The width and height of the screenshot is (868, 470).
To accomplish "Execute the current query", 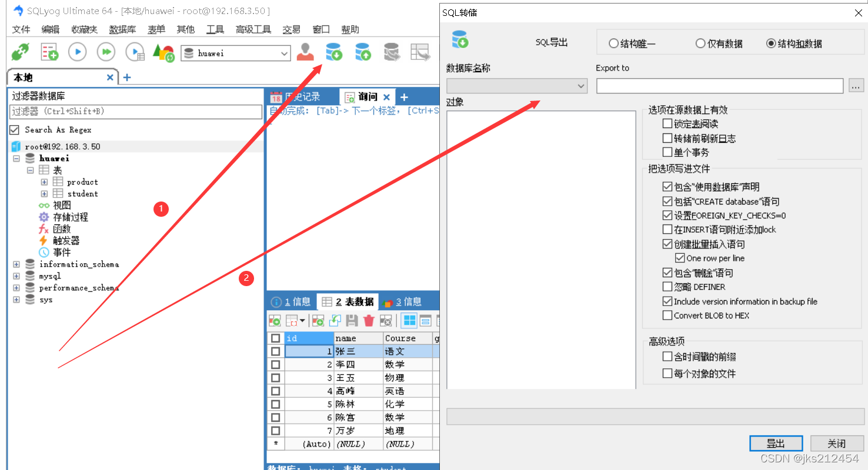I will [77, 52].
